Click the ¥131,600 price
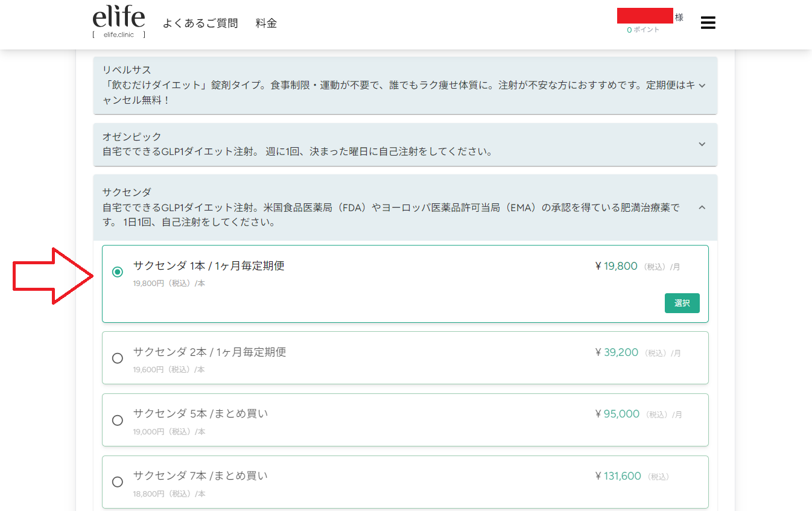 coord(618,476)
